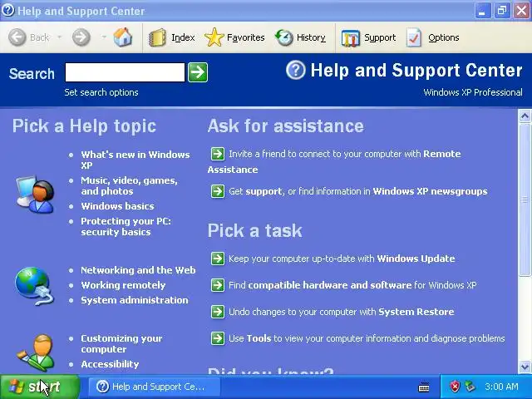Go to the Home page icon
This screenshot has height=399, width=532.
123,37
